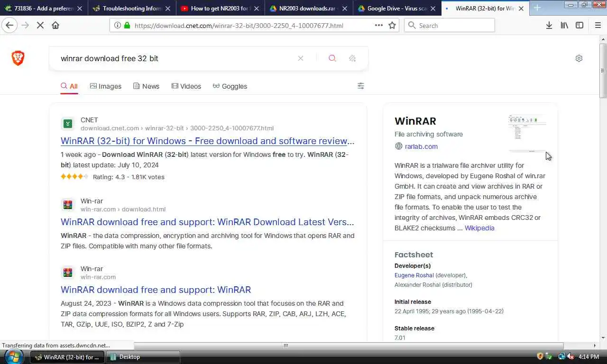
Task: Click the win-rar.com download.html breadcrumb
Action: [123, 209]
